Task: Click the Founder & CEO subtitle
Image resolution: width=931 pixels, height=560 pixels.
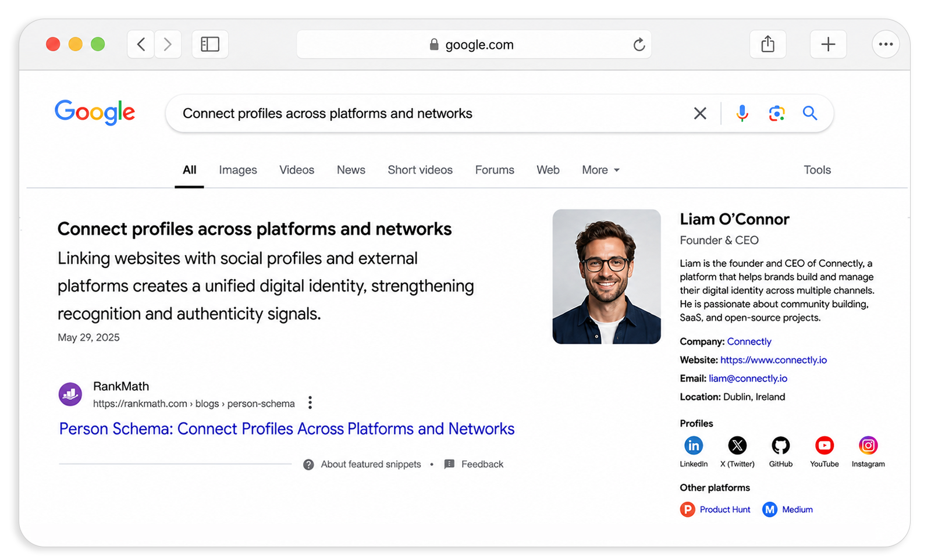Action: [719, 240]
